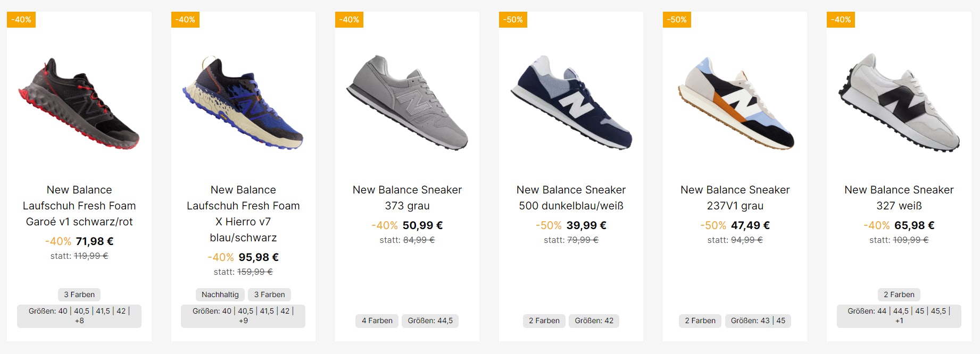Open the Sneaker 237V1 grau product picture
The height and width of the screenshot is (354, 980).
point(735,101)
